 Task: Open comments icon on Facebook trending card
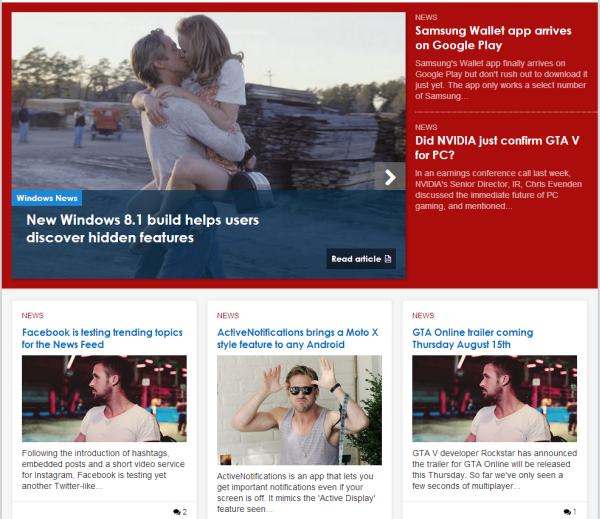[176, 512]
